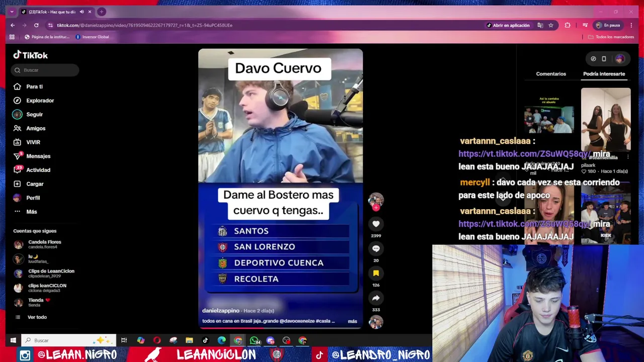
Task: Like the video with heart icon
Action: click(376, 224)
